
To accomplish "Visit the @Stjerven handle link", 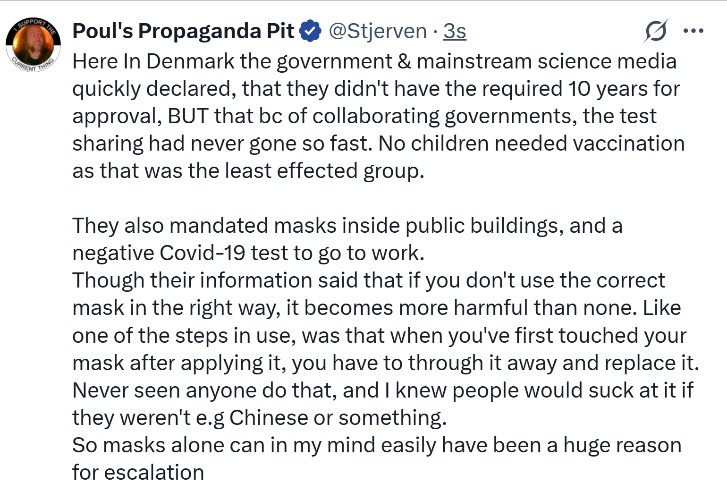I will (377, 31).
